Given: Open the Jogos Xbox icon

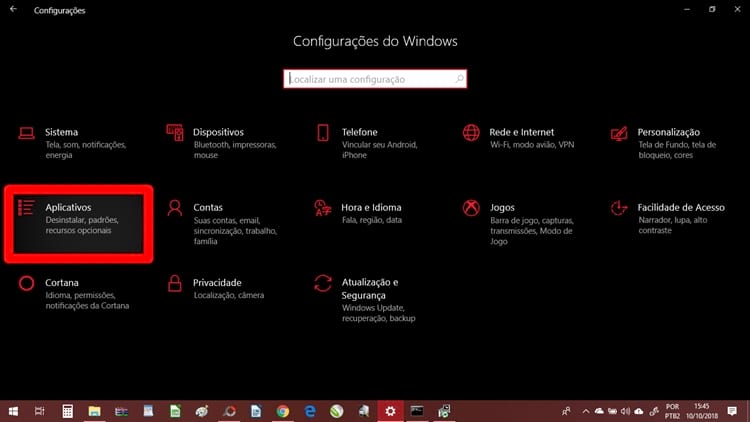Looking at the screenshot, I should coord(471,208).
